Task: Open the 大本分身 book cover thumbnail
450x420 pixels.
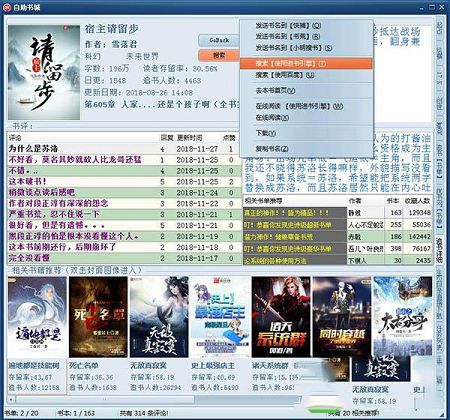Action: click(x=403, y=317)
